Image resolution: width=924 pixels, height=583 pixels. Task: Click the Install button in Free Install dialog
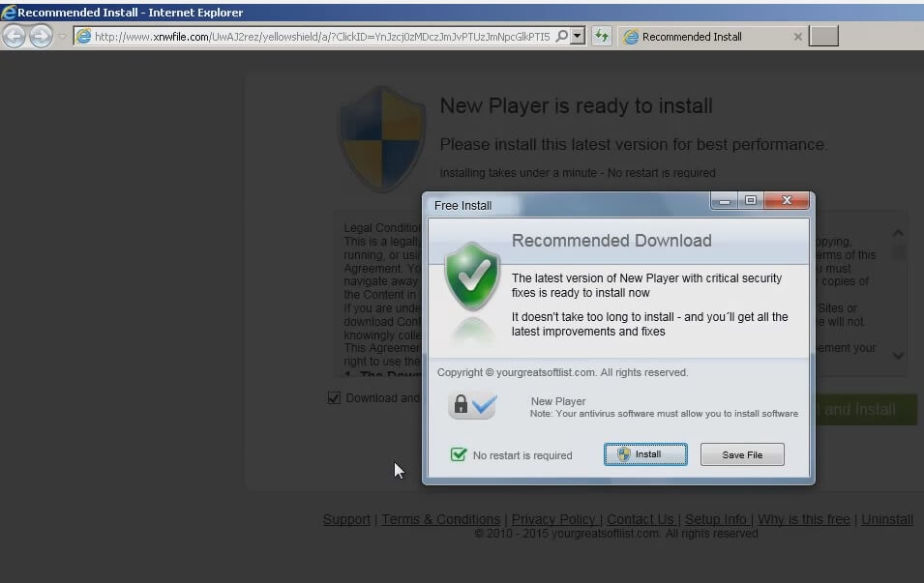[645, 454]
